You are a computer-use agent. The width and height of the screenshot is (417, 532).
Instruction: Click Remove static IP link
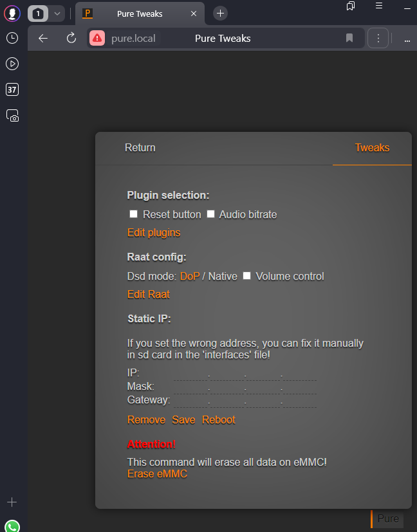146,420
